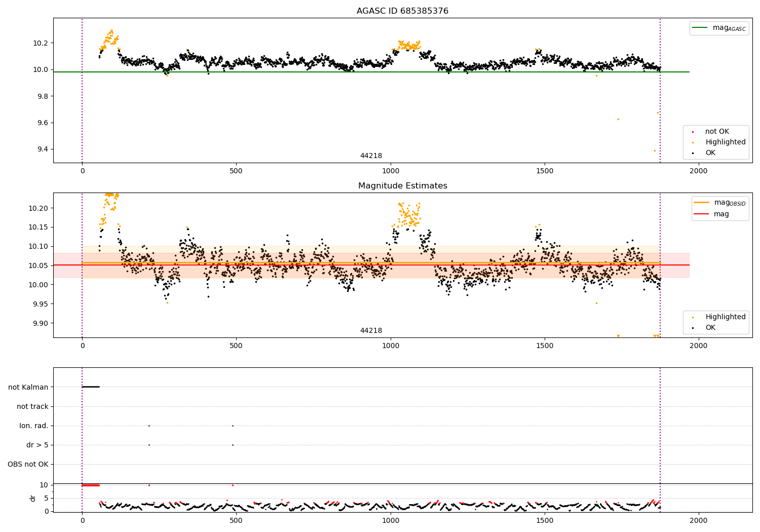Image resolution: width=760 pixels, height=532 pixels.
Task: Click the 'dr > 5' row label
Action: (x=37, y=445)
